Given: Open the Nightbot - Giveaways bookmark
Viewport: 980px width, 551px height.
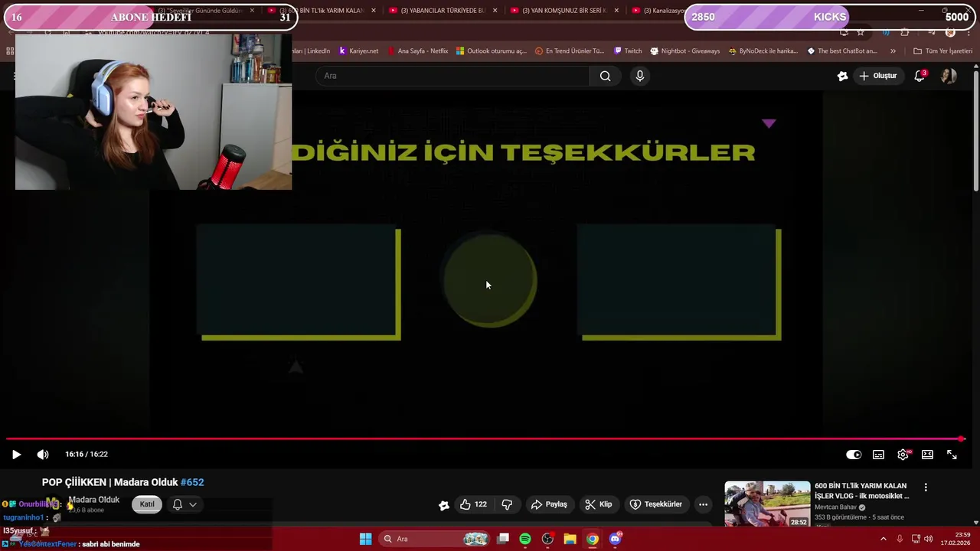Looking at the screenshot, I should pyautogui.click(x=685, y=51).
